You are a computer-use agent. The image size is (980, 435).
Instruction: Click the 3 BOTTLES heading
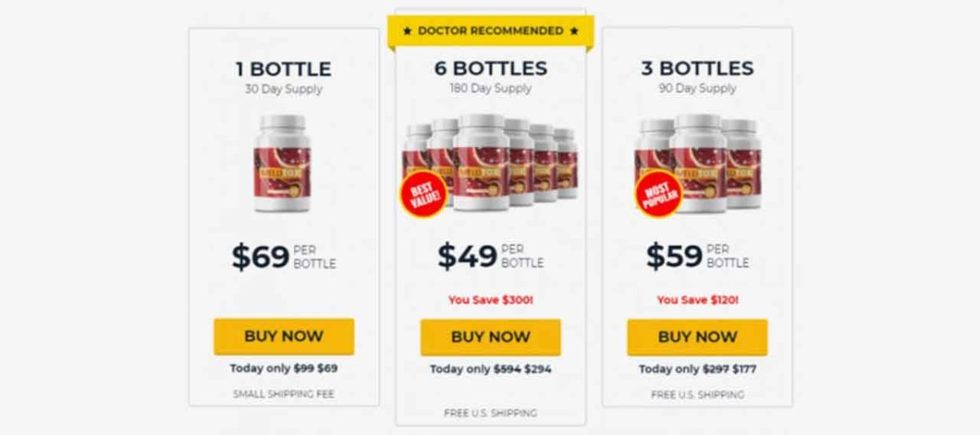697,69
